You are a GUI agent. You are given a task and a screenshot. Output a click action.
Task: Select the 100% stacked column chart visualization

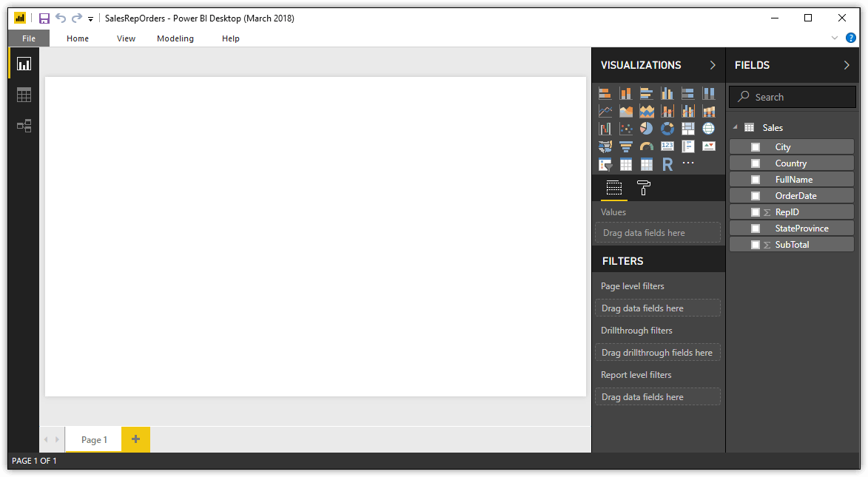709,93
